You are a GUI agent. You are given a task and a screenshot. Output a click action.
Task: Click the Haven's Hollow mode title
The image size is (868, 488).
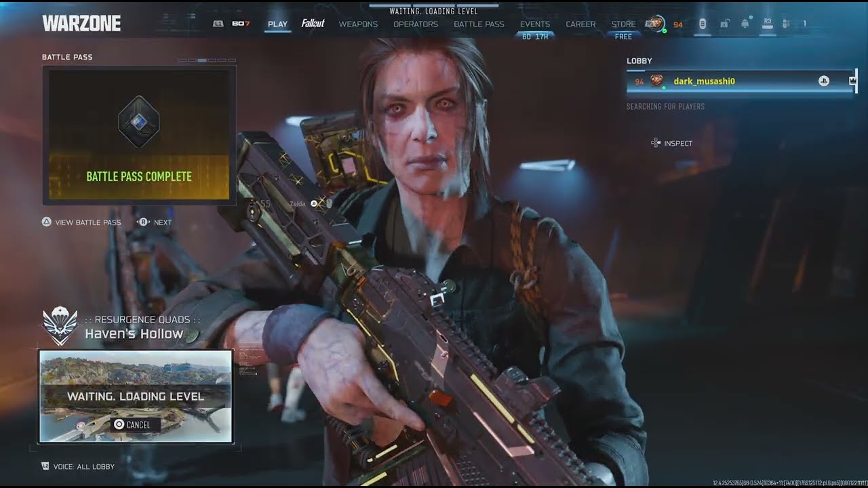click(134, 333)
